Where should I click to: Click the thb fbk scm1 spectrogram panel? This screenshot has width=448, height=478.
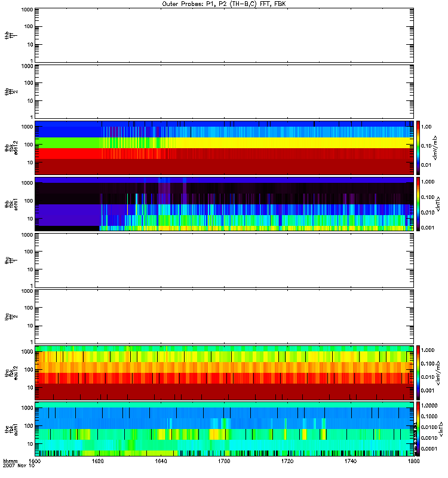point(224,204)
